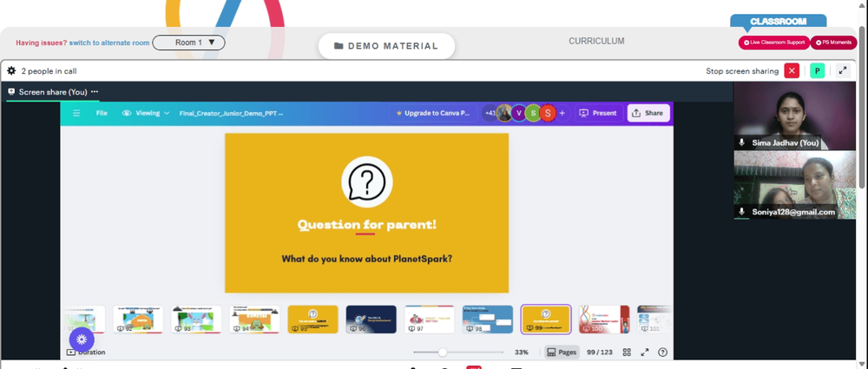Open slide thumbnail 94
The height and width of the screenshot is (369, 868).
(x=254, y=320)
